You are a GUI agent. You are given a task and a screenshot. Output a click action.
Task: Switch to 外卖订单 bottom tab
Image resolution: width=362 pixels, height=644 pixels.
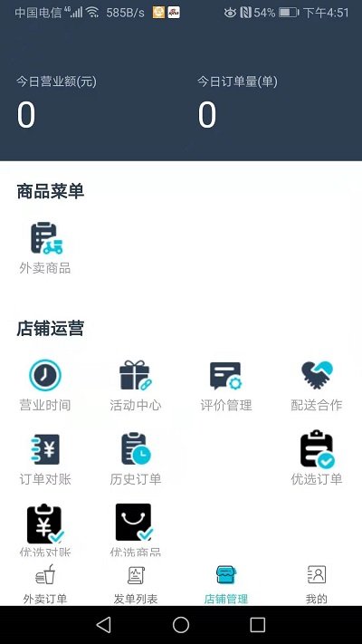click(45, 584)
